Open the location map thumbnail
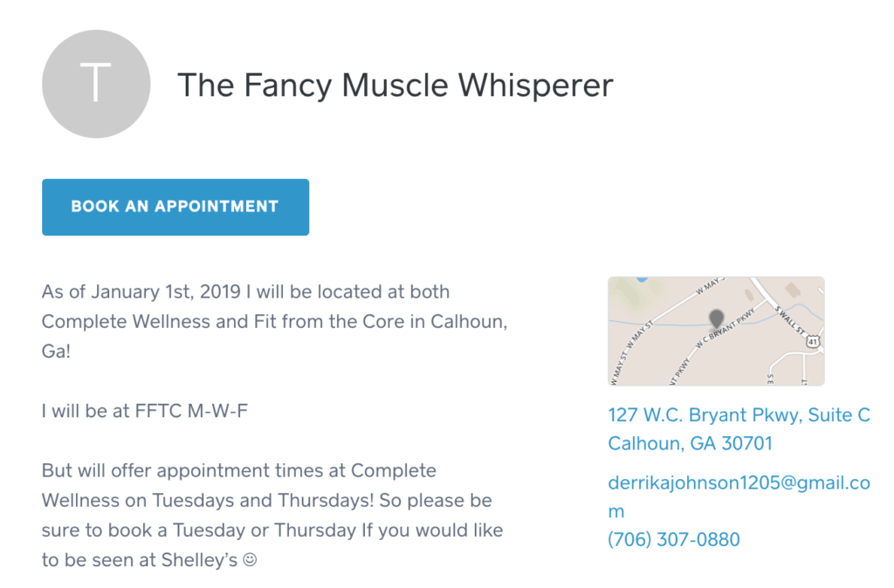Image resolution: width=894 pixels, height=588 pixels. pos(716,331)
